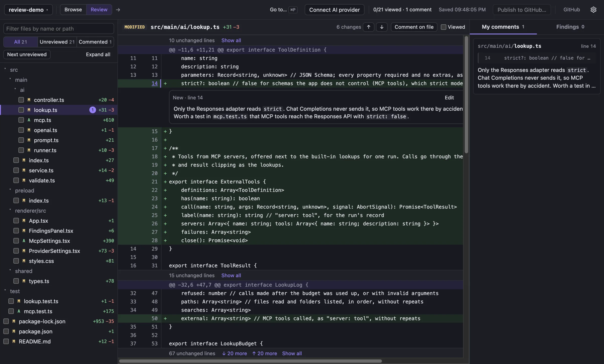The image size is (604, 364).
Task: Select the Unreviewed 21 filter tab
Action: point(57,42)
